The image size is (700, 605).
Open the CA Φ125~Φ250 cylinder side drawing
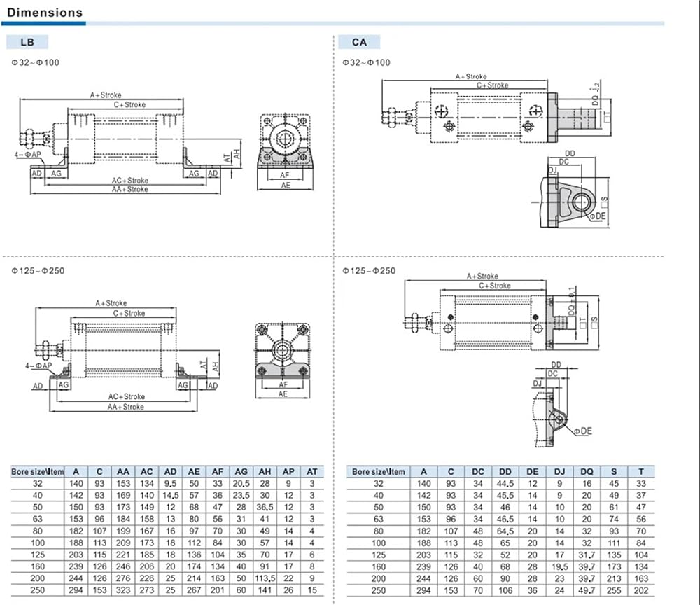coord(501,312)
